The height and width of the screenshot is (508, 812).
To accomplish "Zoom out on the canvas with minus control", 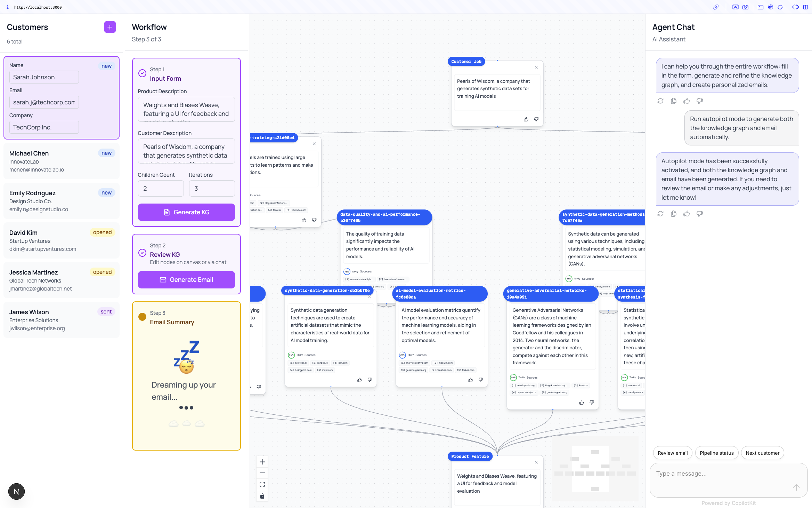I will click(262, 473).
